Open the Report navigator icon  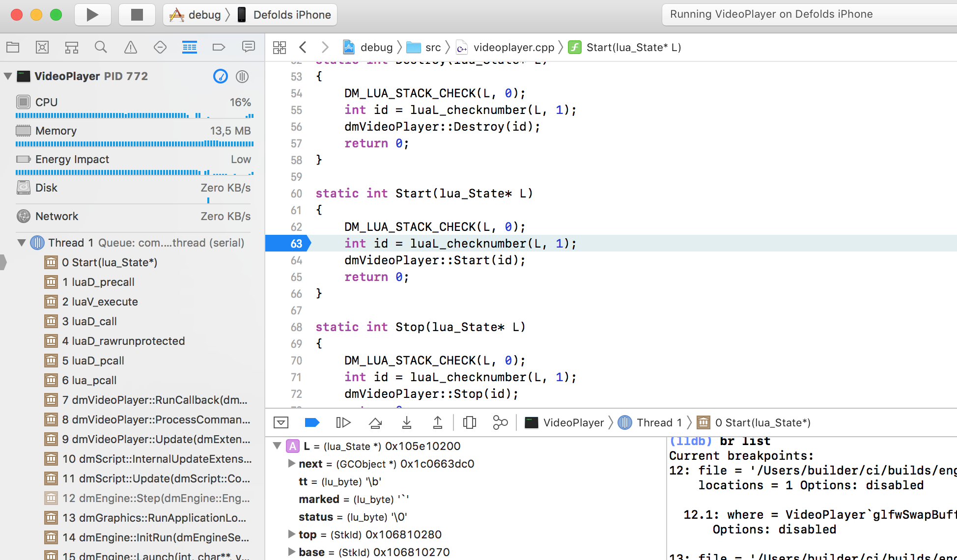[x=248, y=47]
